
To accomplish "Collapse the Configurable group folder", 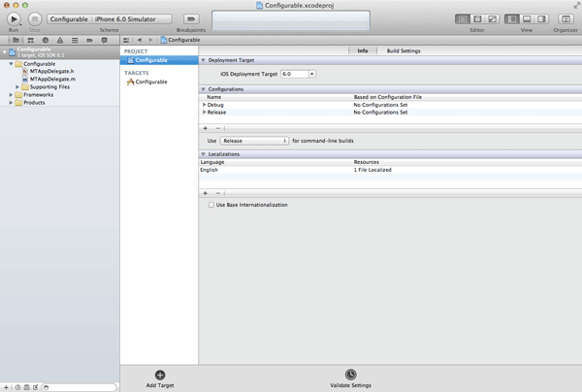I will [11, 64].
